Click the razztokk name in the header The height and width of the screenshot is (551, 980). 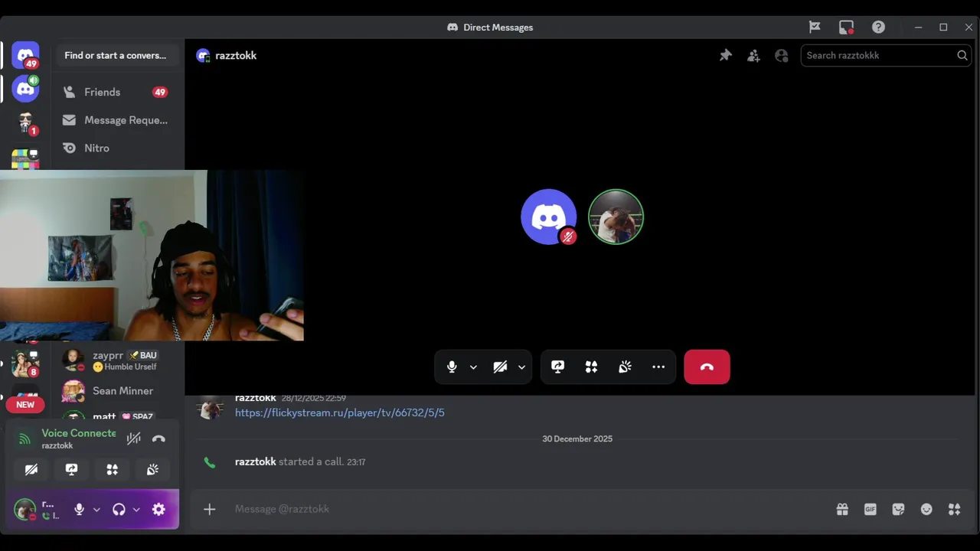tap(236, 55)
